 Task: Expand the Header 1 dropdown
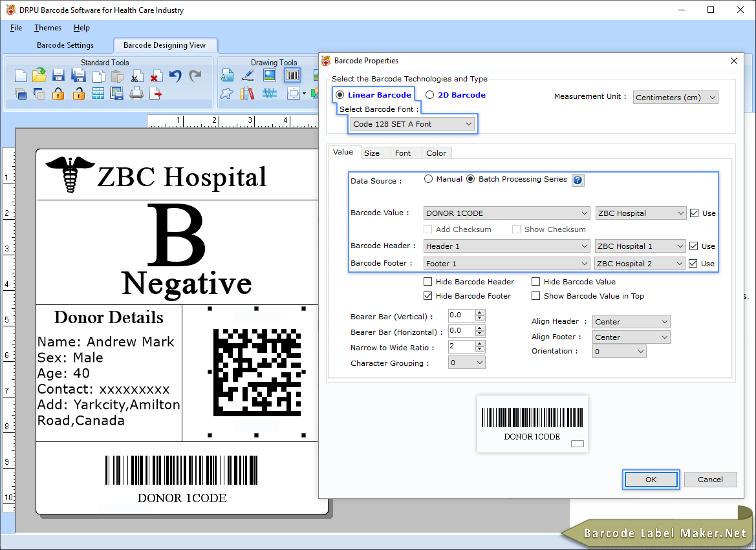tap(507, 246)
